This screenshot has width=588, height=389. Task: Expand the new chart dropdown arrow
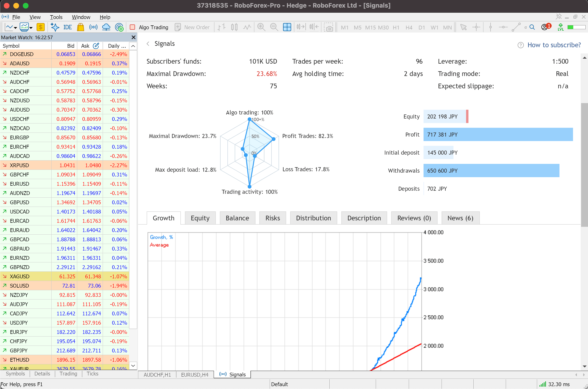[x=15, y=28]
